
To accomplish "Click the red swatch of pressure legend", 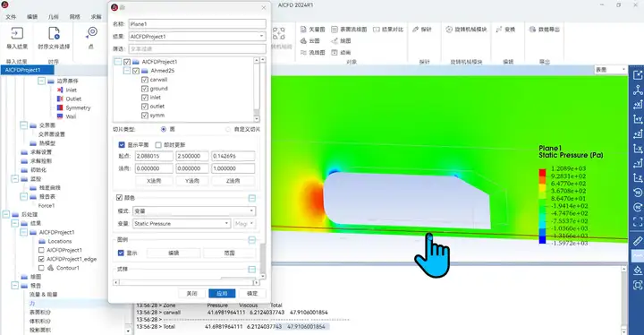I will [x=543, y=173].
